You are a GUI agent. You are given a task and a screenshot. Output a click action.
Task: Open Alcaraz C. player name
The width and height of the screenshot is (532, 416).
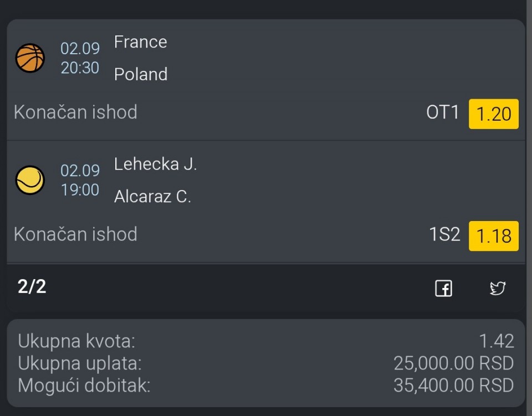tap(153, 196)
